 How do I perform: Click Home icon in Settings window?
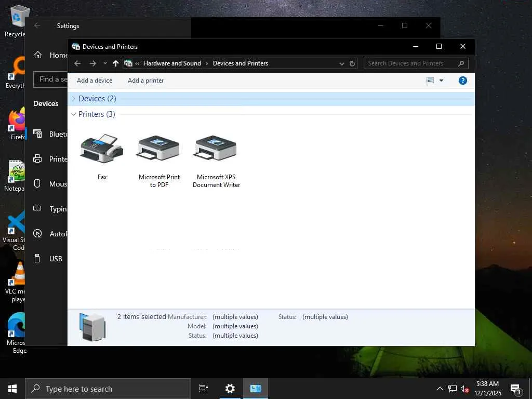point(38,55)
